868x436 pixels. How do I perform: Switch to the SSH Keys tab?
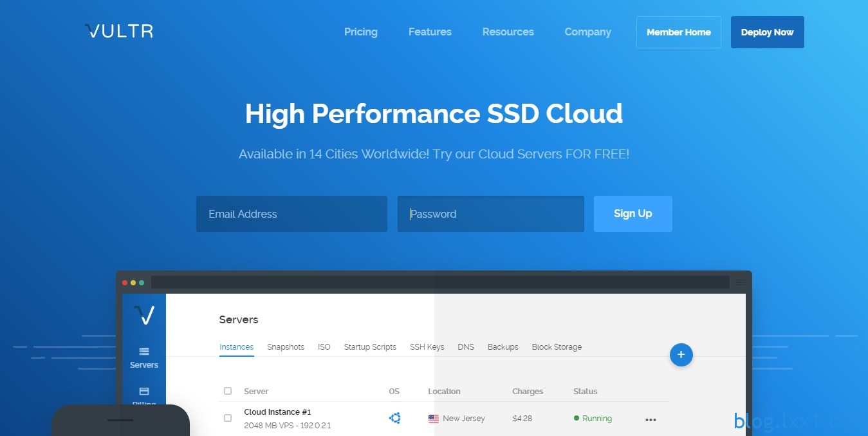[x=427, y=346]
